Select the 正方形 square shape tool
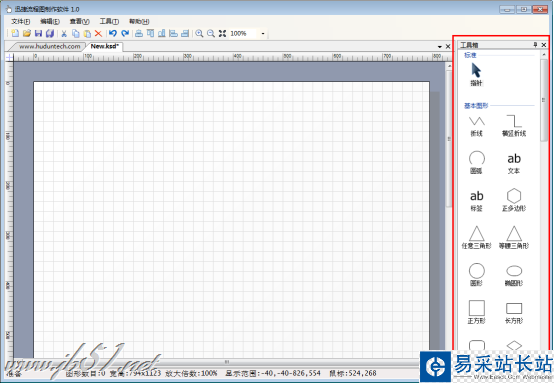This screenshot has width=554, height=383. [x=477, y=312]
